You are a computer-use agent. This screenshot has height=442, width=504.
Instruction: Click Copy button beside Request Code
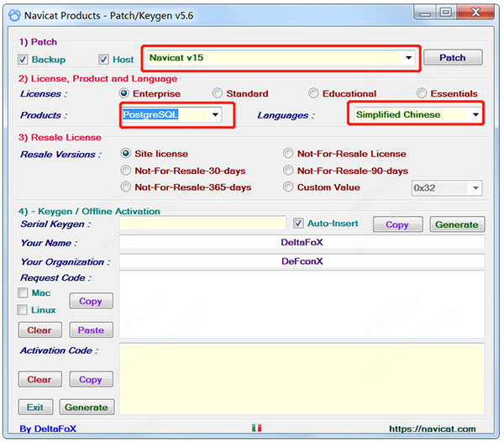[x=92, y=301]
